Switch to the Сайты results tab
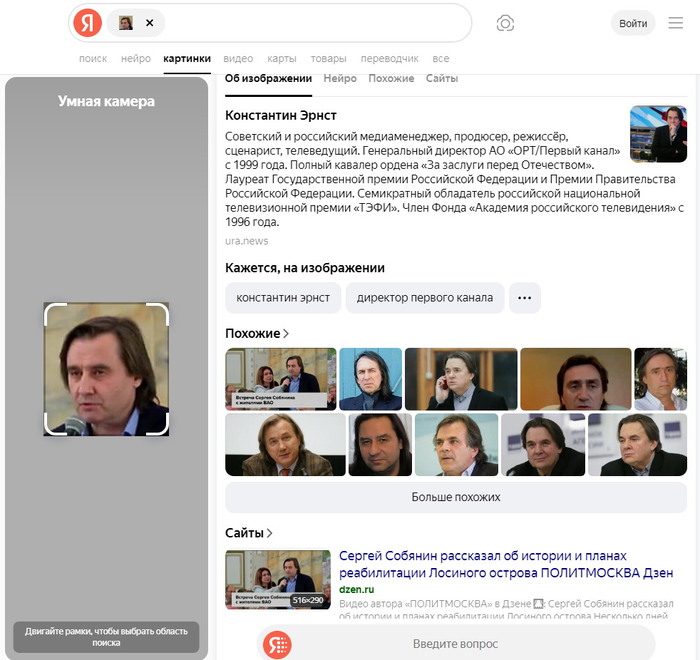 (x=441, y=78)
